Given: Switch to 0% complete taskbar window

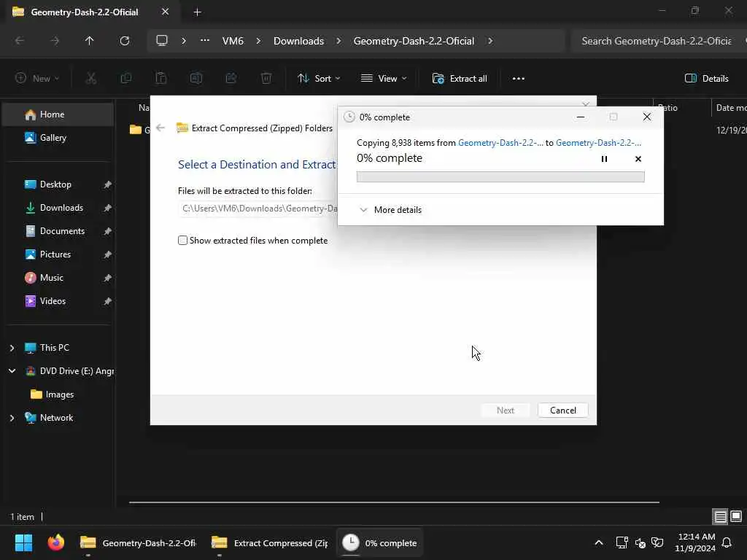Looking at the screenshot, I should click(x=379, y=542).
